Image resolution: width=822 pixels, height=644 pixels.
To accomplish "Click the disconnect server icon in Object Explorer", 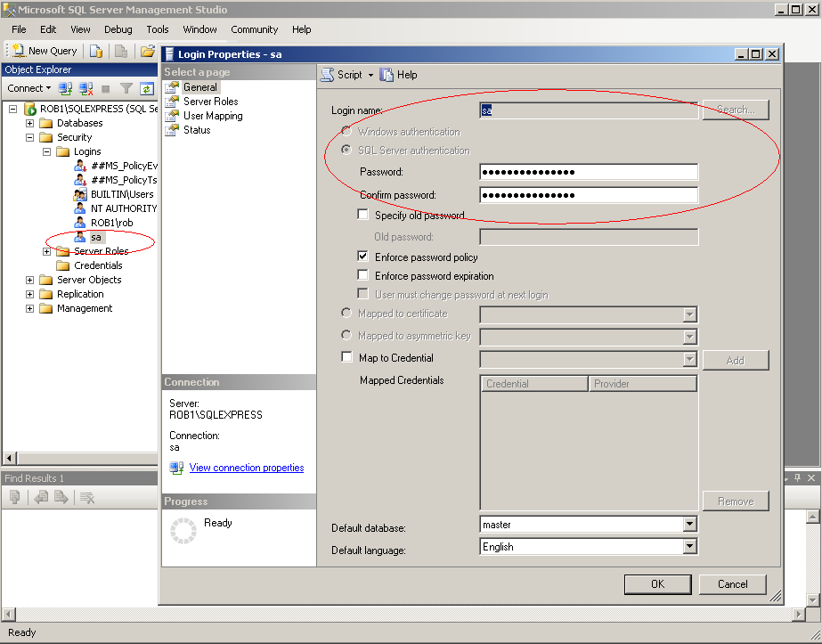I will coord(85,89).
